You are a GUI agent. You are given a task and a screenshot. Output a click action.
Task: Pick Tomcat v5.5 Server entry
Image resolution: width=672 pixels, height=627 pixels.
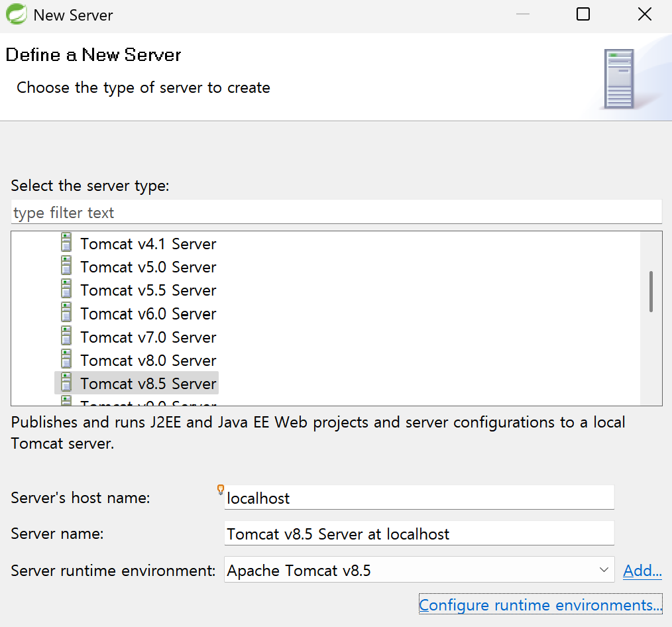point(148,290)
